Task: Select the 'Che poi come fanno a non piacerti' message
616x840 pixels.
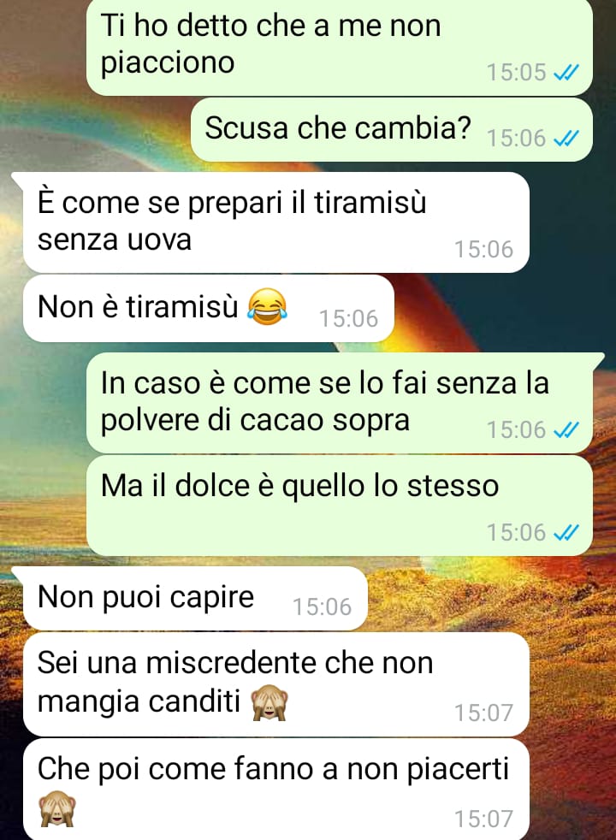Action: point(275,790)
